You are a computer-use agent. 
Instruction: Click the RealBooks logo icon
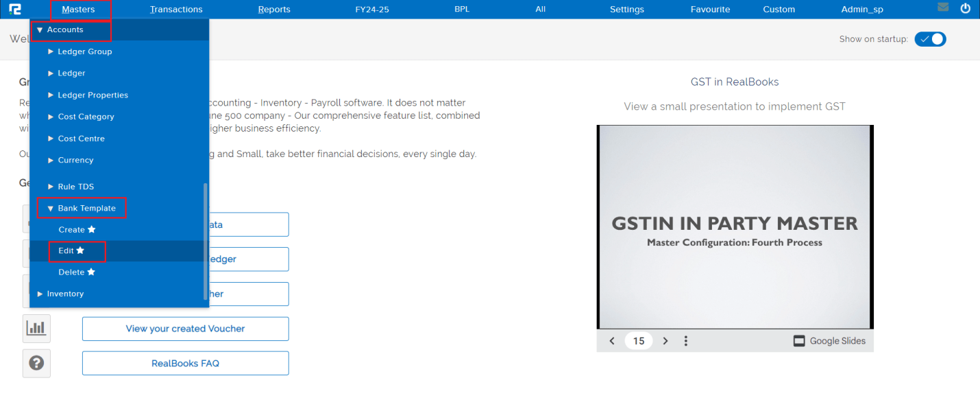15,9
